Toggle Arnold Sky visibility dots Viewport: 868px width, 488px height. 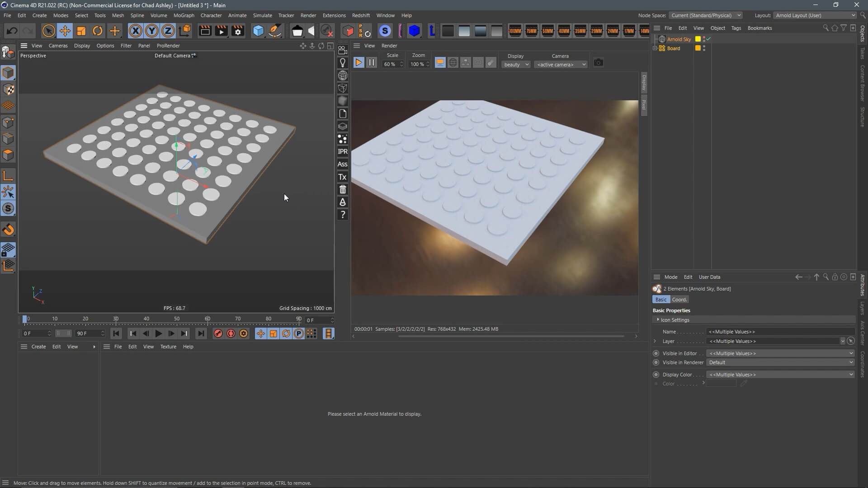click(704, 39)
